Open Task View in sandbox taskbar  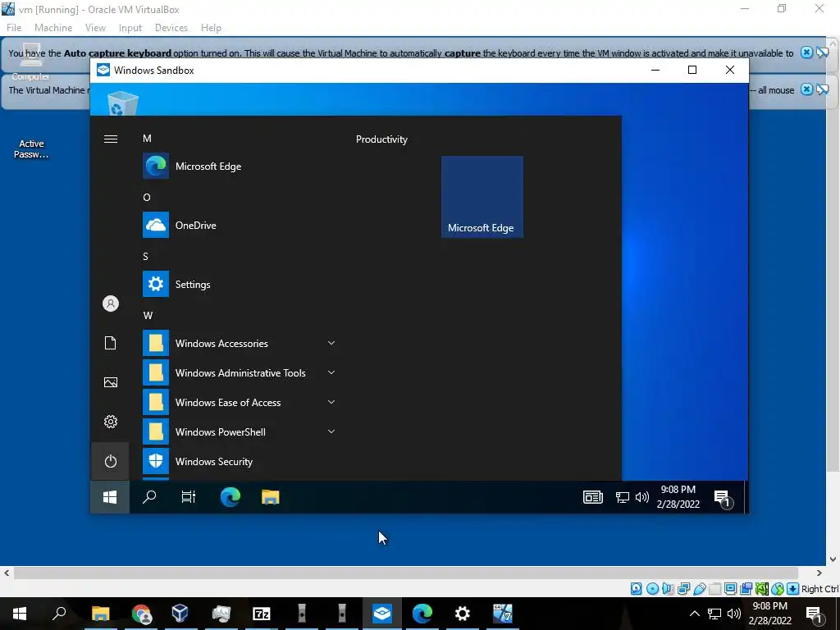pos(189,497)
